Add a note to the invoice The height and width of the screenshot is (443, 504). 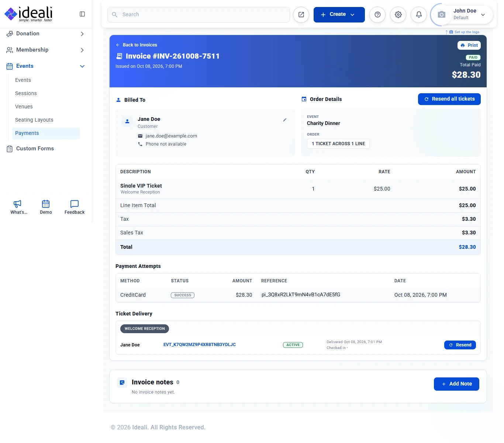456,384
